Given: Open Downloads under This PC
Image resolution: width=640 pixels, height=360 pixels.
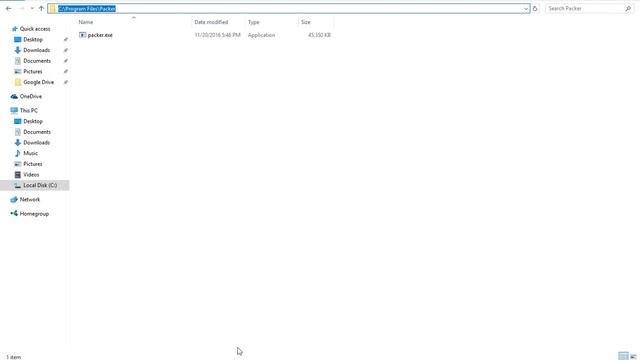Looking at the screenshot, I should coord(36,142).
